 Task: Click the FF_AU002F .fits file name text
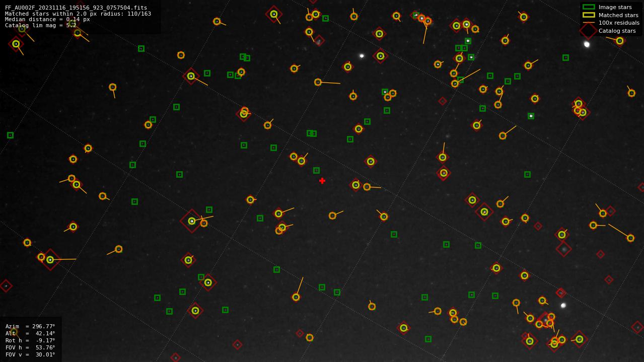click(76, 8)
